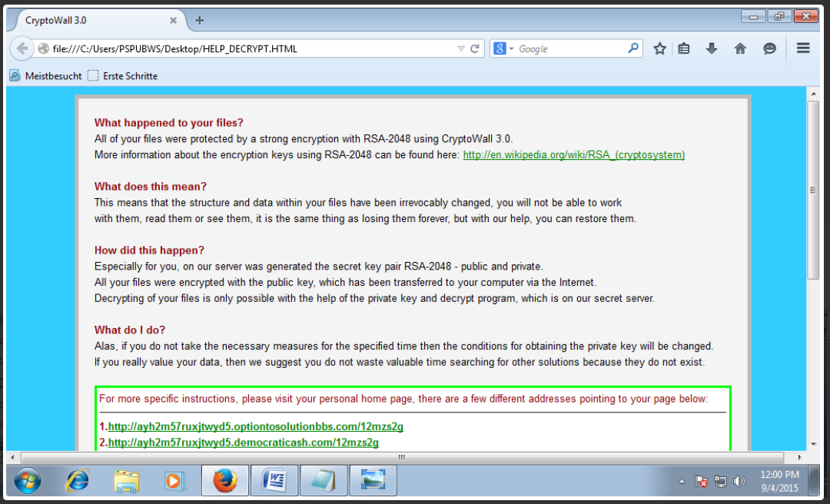The width and height of the screenshot is (830, 504).
Task: Open the volume speaker tray icon
Action: coord(739,481)
